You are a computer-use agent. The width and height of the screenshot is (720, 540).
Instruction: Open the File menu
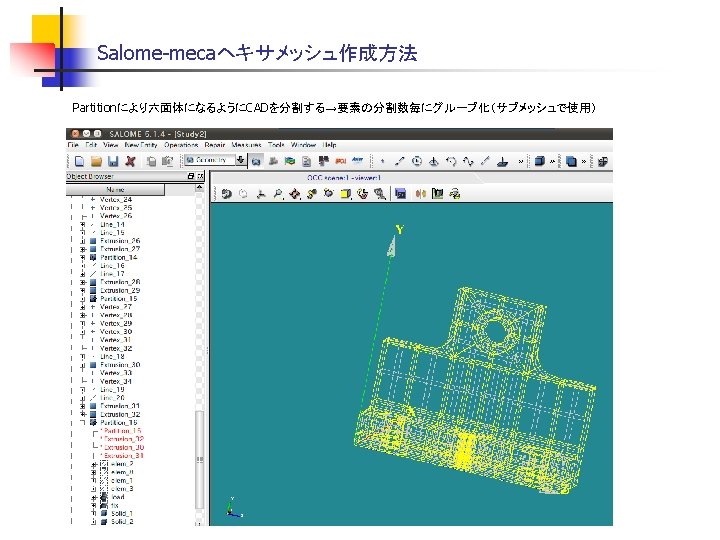73,145
